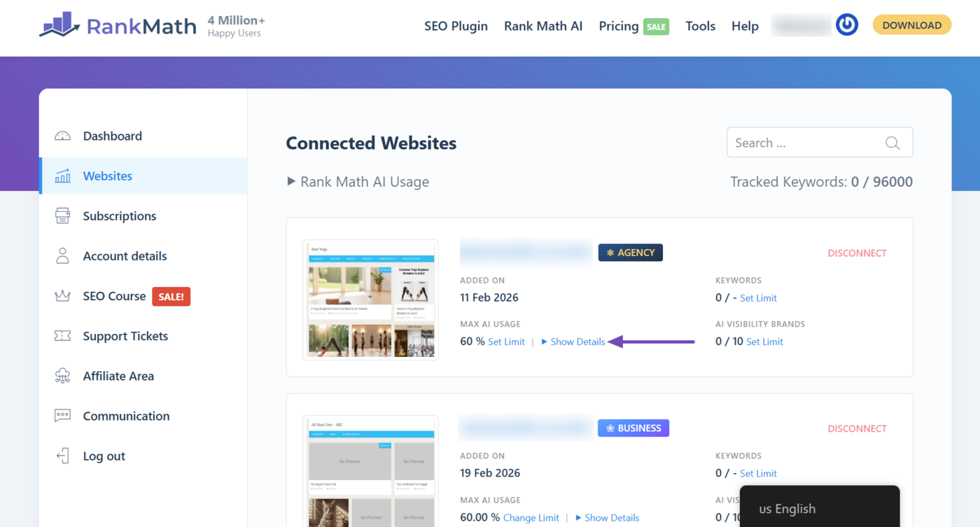Image resolution: width=980 pixels, height=527 pixels.
Task: Click the green SALE badge beside Pricing
Action: point(657,27)
